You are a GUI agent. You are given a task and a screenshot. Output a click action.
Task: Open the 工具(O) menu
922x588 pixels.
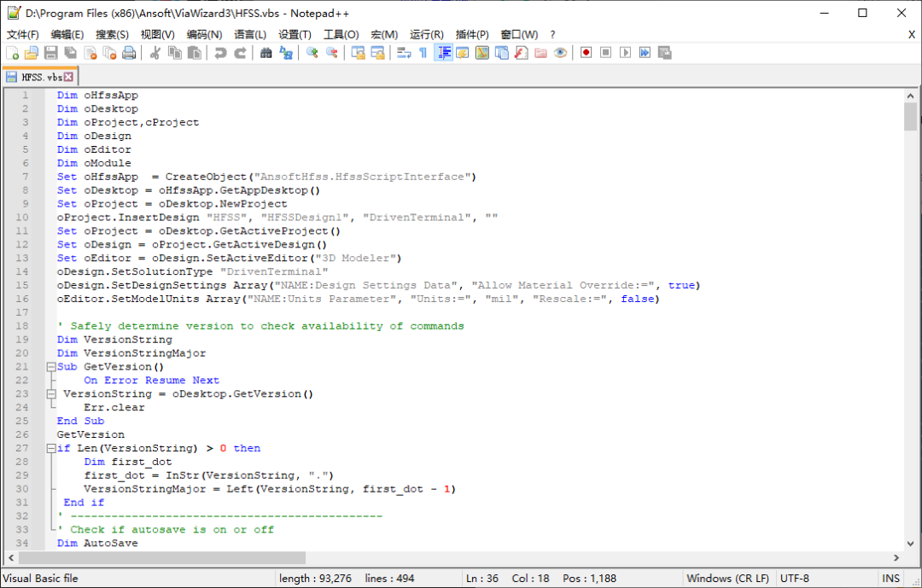coord(341,35)
